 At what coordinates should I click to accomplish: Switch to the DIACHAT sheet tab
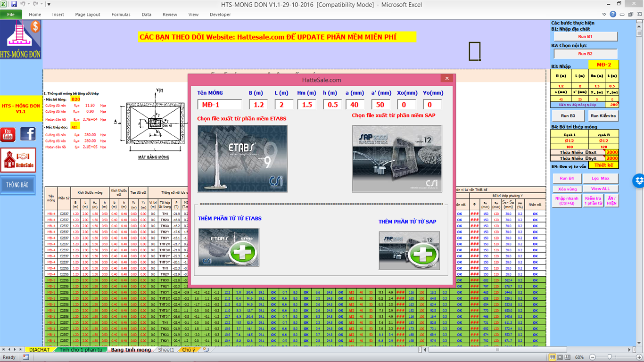(39, 350)
